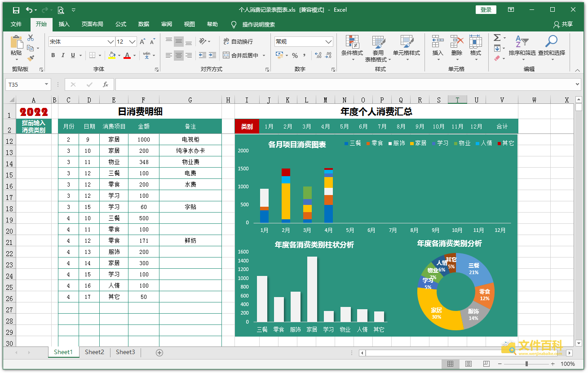Toggle top vertical alignment
588x373 pixels.
pos(169,41)
